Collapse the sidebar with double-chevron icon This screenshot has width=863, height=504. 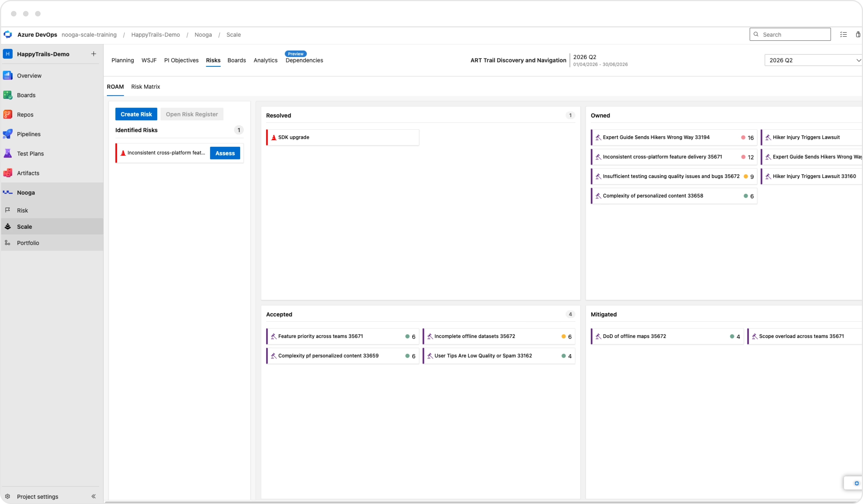[93, 497]
